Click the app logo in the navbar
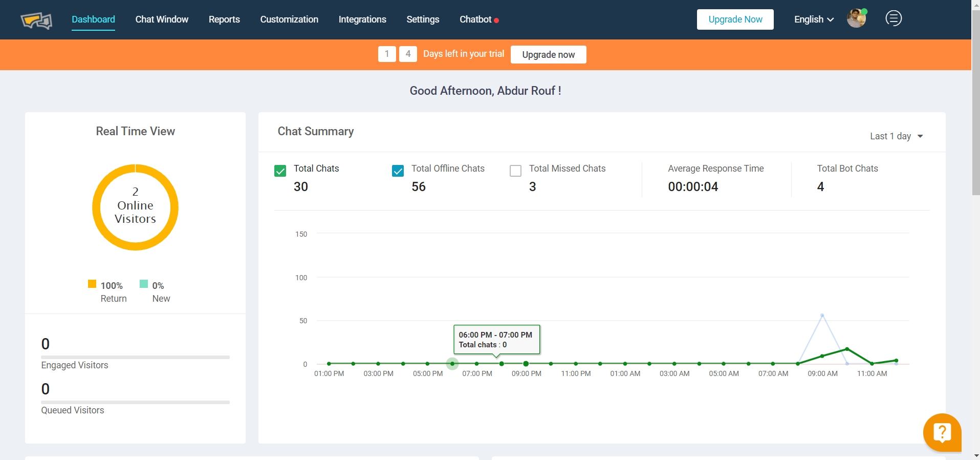 (36, 20)
